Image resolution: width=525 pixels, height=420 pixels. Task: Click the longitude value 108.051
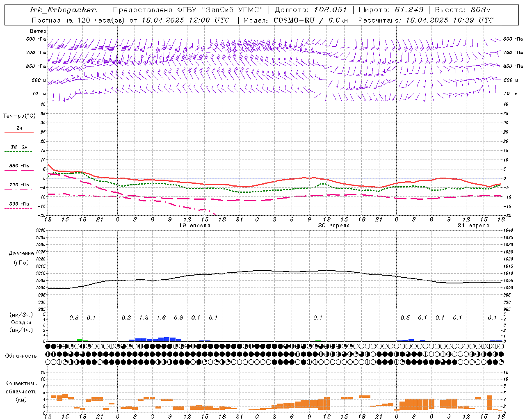pyautogui.click(x=331, y=10)
